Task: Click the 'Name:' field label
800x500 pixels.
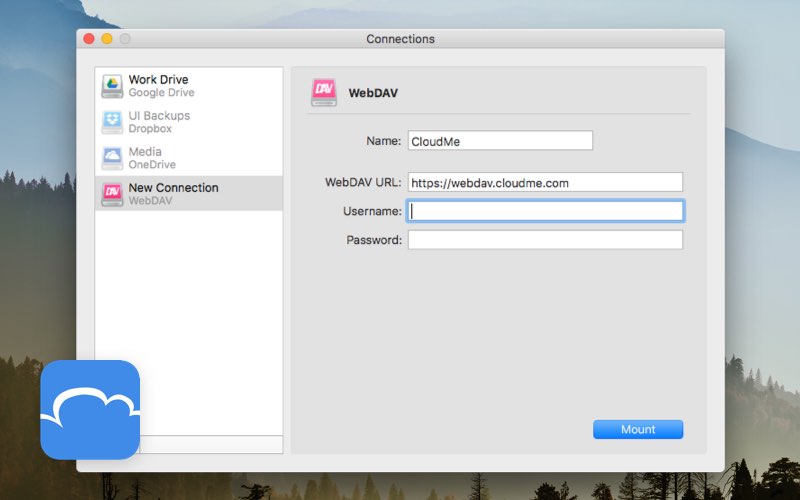Action: coord(384,141)
